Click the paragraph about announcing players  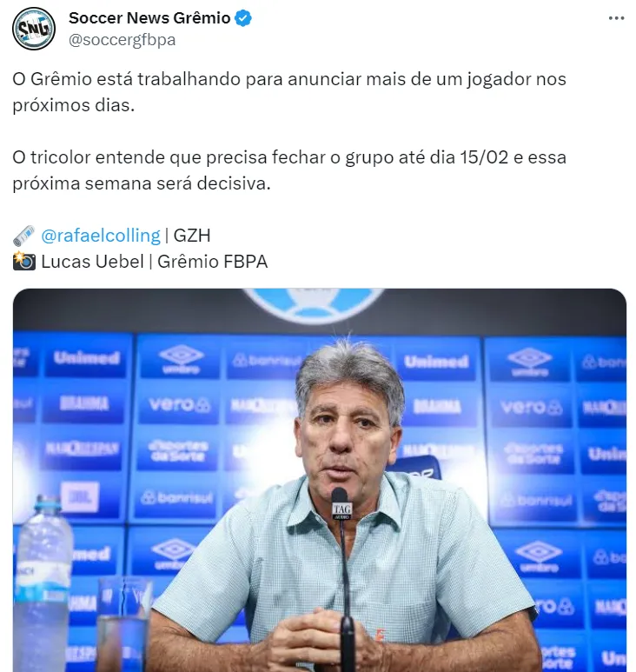(289, 92)
